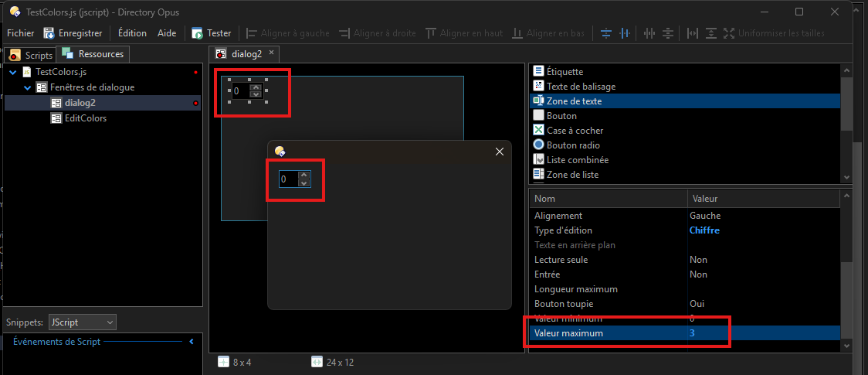Switch to the Ressources tab

93,54
